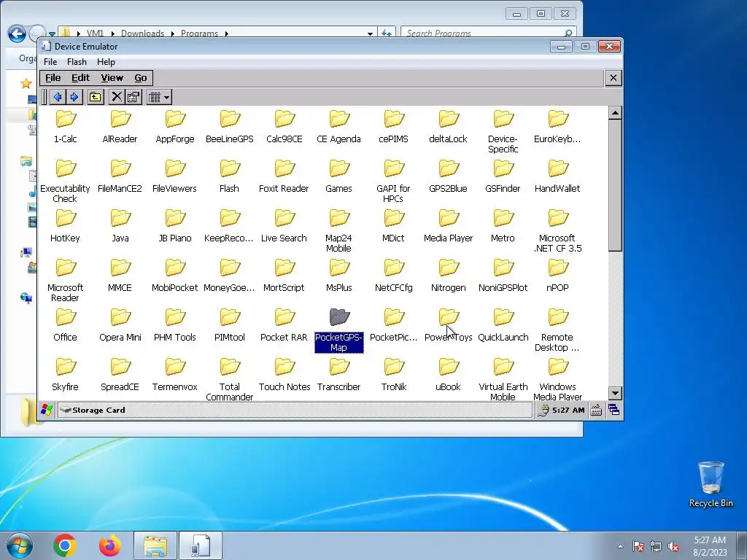
Task: Select the Games folder
Action: pyautogui.click(x=338, y=176)
